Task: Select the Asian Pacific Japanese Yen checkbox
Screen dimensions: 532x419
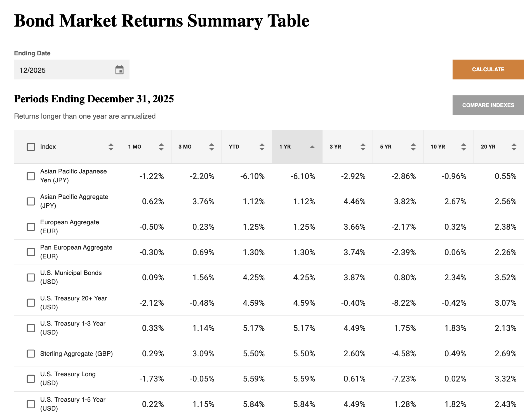Action: [31, 176]
